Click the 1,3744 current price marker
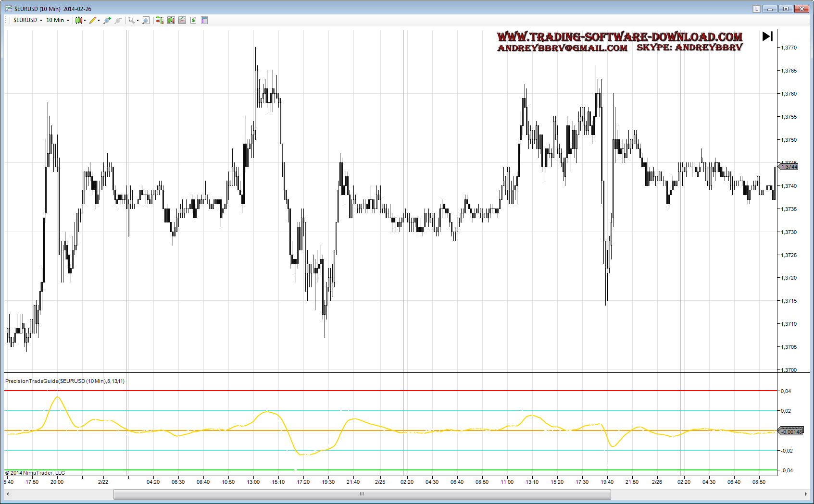Viewport: 814px width, 504px height. coord(789,167)
